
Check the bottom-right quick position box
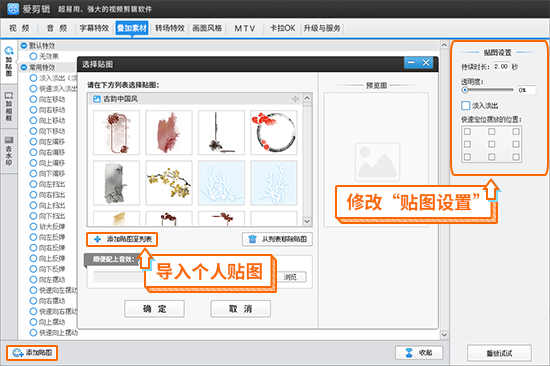coord(516,157)
